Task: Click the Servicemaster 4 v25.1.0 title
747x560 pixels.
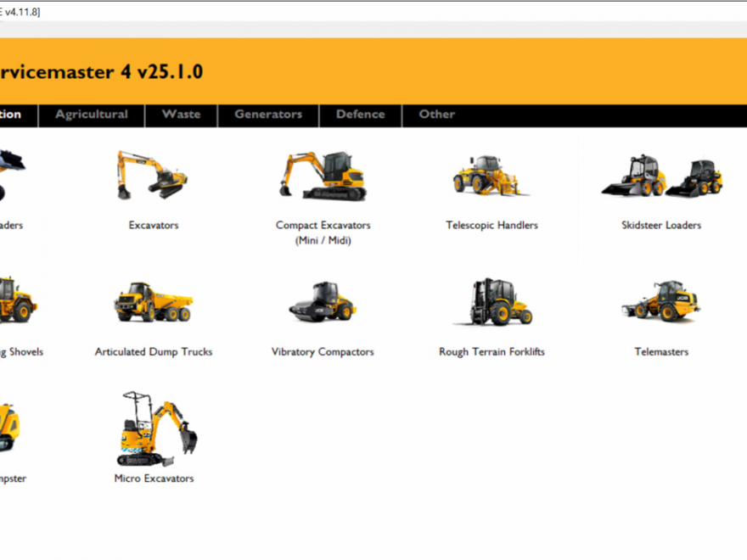Action: (102, 72)
